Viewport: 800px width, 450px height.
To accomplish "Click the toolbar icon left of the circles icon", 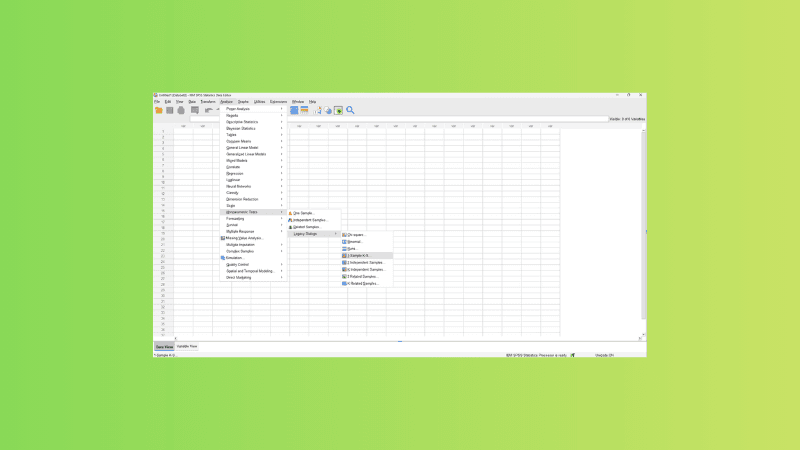I will (317, 110).
